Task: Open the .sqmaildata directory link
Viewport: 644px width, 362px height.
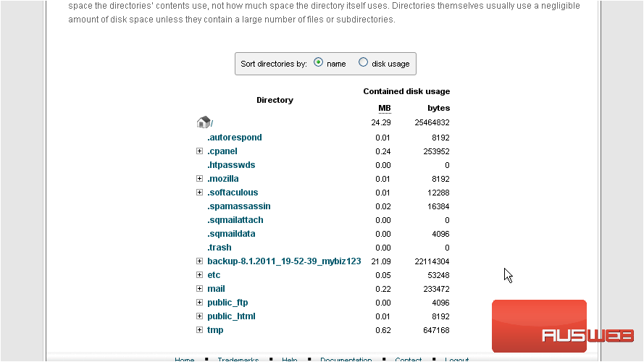Action: [231, 234]
